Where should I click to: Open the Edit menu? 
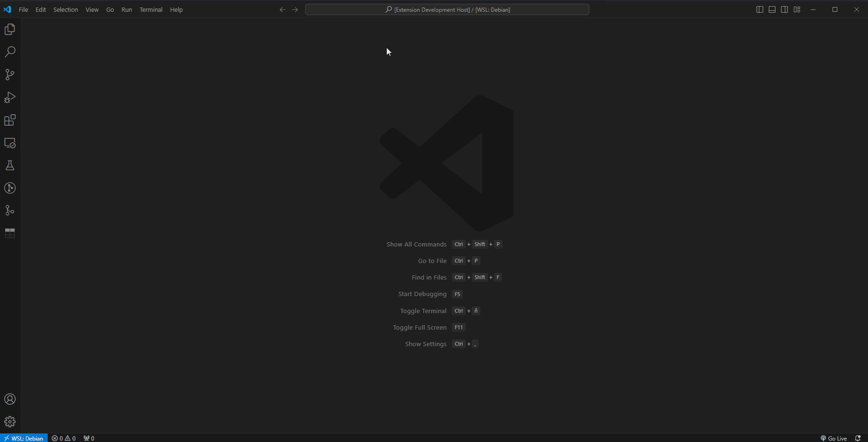pos(41,9)
